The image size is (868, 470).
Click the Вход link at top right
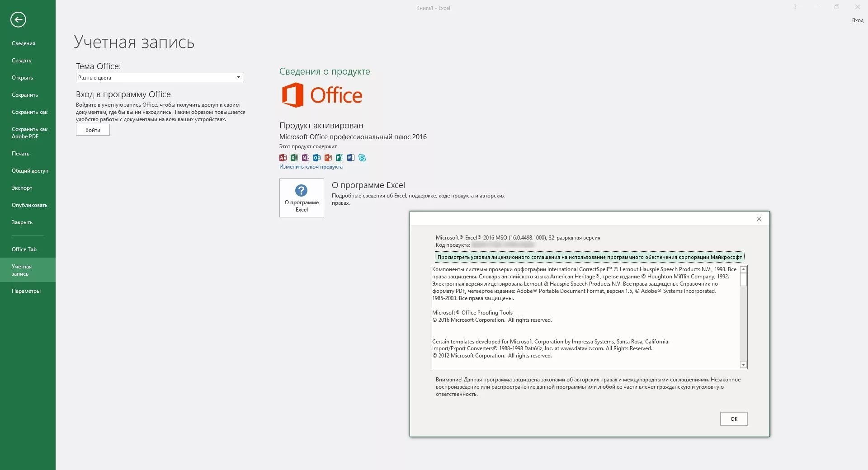[858, 20]
